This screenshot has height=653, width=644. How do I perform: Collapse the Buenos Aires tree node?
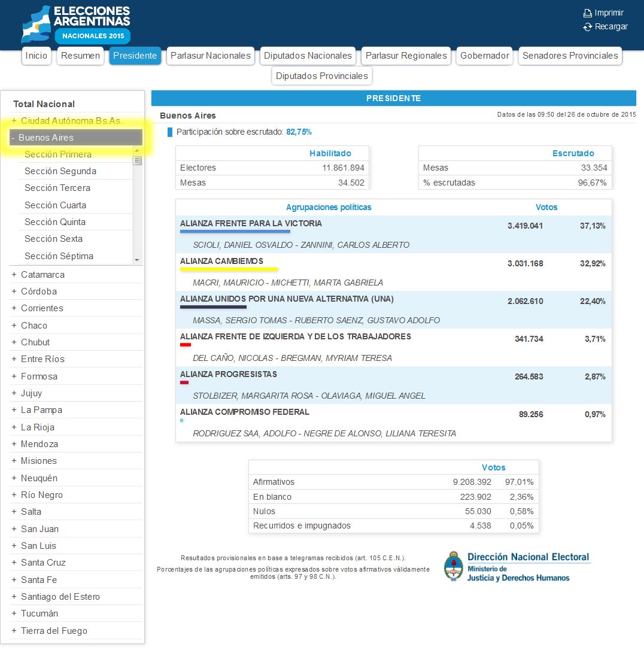[13, 138]
